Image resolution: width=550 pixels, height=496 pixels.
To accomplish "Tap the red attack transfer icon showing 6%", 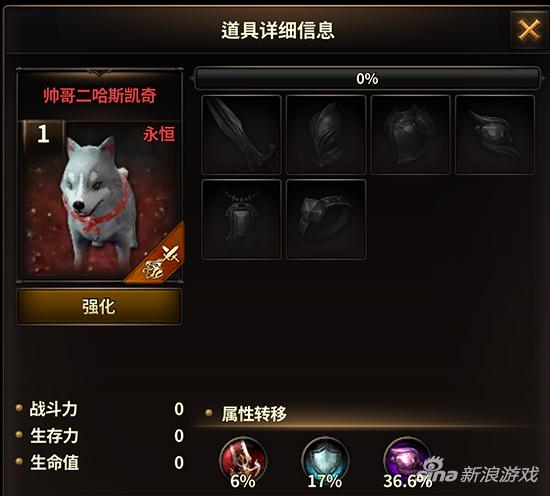I will (243, 460).
